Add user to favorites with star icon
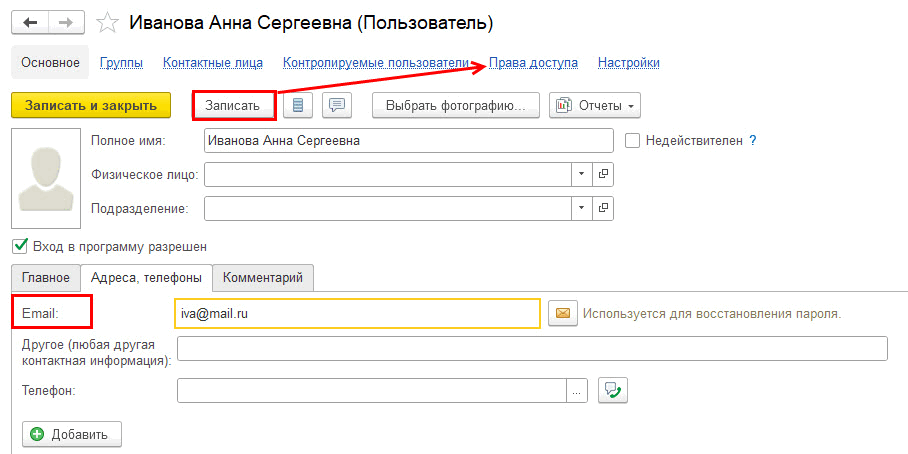 point(107,23)
